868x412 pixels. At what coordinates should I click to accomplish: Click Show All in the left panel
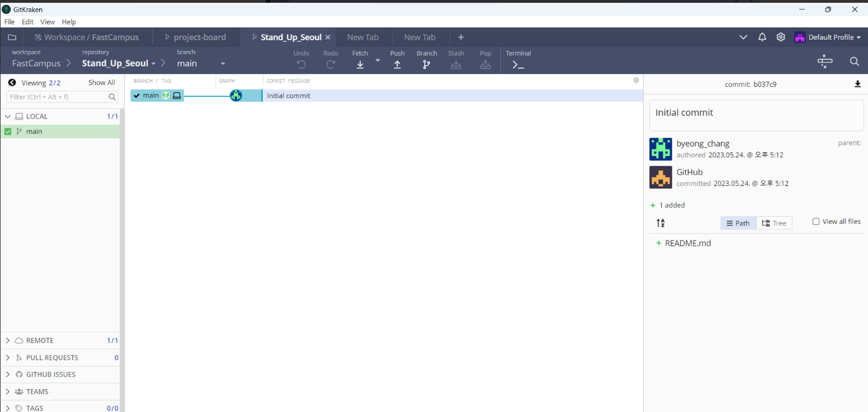pos(102,83)
